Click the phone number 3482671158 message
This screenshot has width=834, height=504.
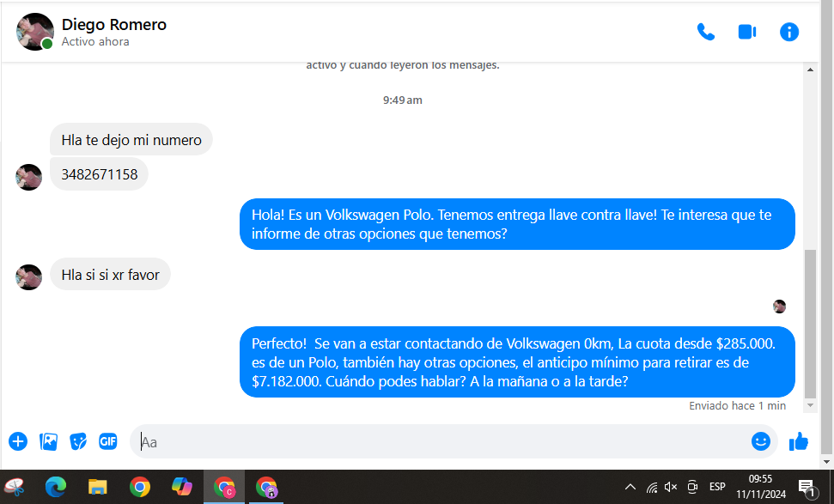click(100, 174)
